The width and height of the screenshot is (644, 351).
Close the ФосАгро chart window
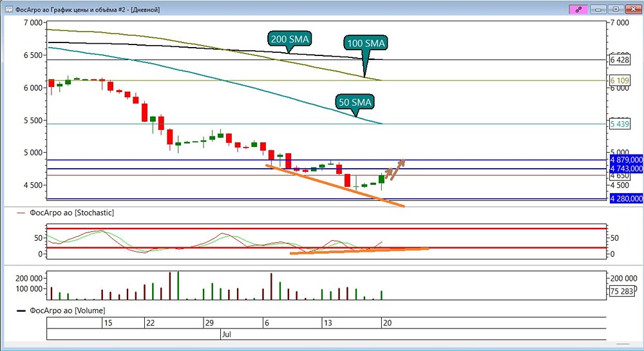pyautogui.click(x=632, y=10)
